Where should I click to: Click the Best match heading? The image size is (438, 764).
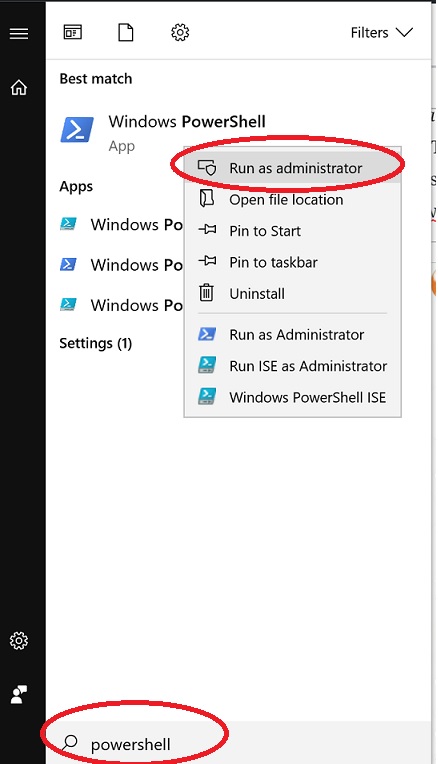pos(95,78)
